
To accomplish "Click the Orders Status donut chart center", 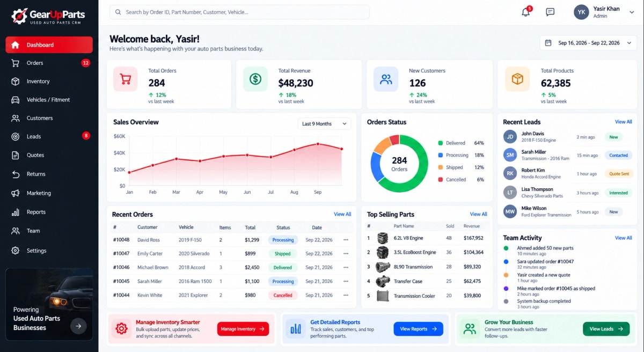I will point(399,164).
